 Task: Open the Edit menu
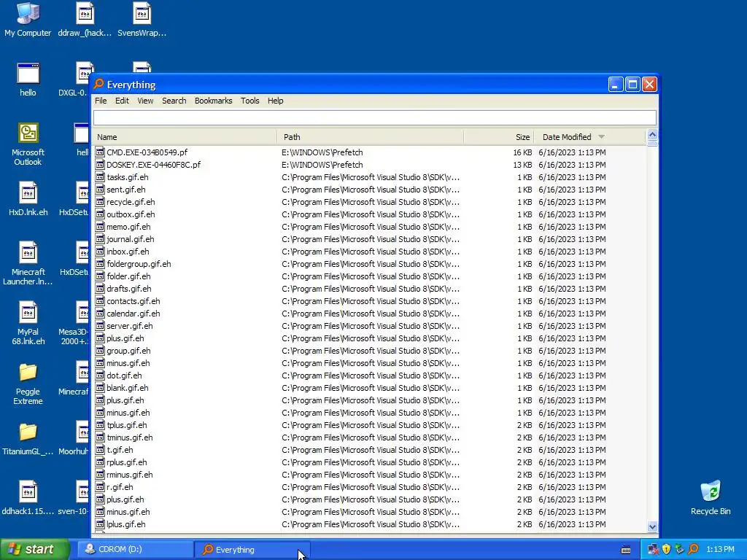coord(122,101)
